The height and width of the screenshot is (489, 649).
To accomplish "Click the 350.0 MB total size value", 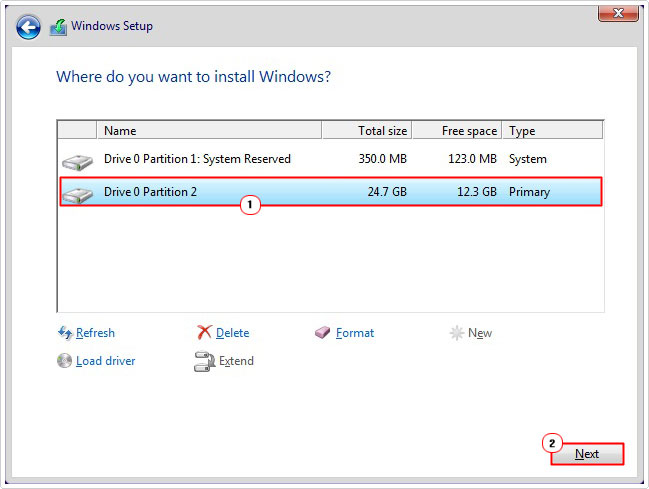I will coord(382,159).
